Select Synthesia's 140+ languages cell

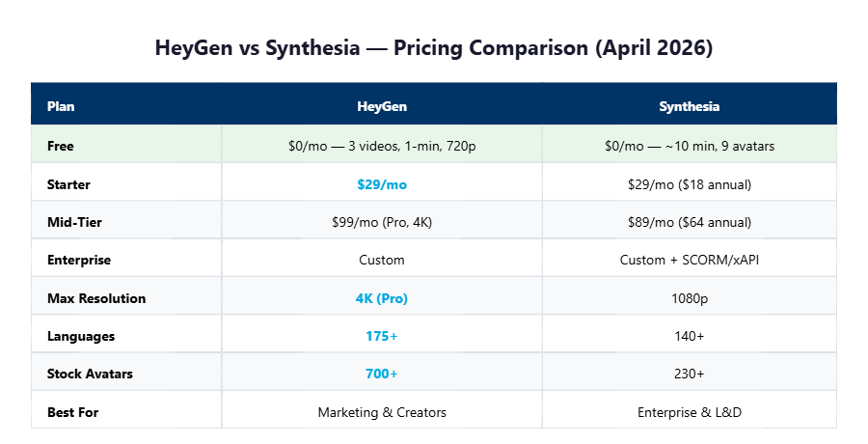pos(689,336)
